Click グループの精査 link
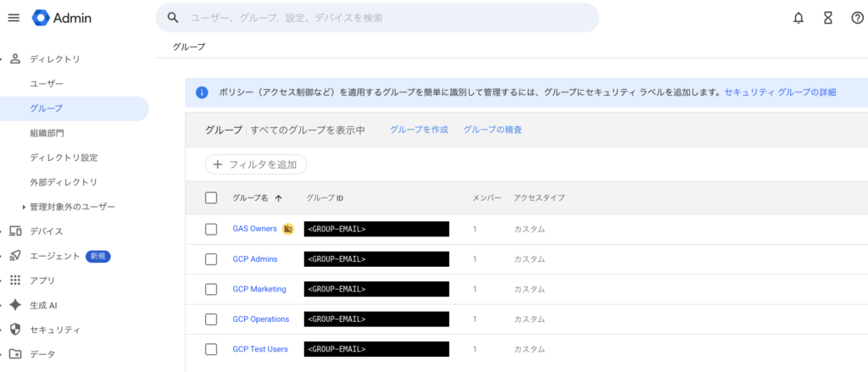The width and height of the screenshot is (868, 372). tap(492, 130)
